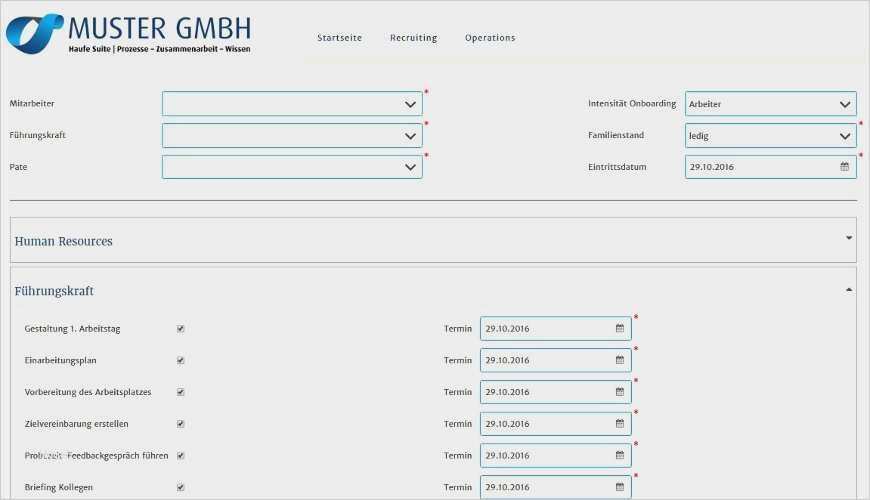This screenshot has height=500, width=870.
Task: Click Termin field for Zielvereinbarung erstellen
Action: (556, 423)
